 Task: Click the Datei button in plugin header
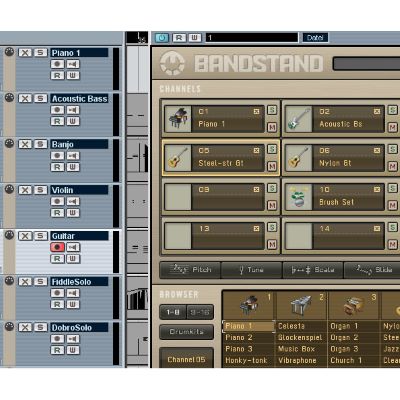315,38
